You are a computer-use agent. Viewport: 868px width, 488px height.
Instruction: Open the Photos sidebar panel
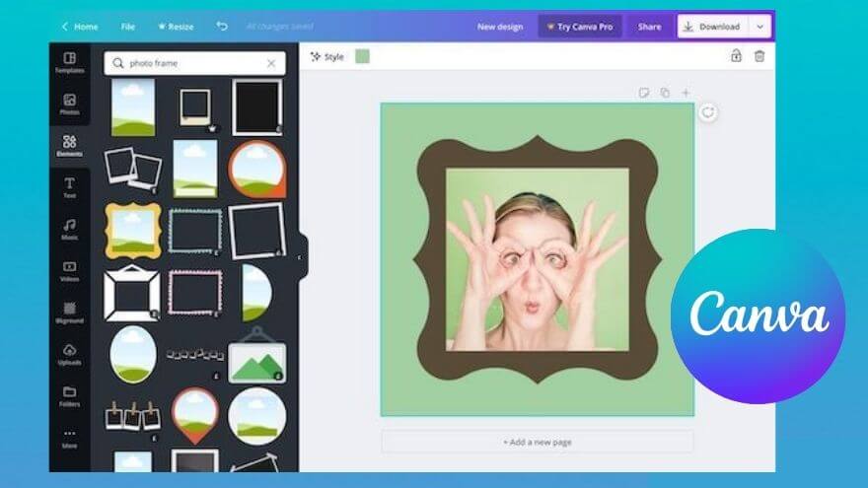pos(69,104)
